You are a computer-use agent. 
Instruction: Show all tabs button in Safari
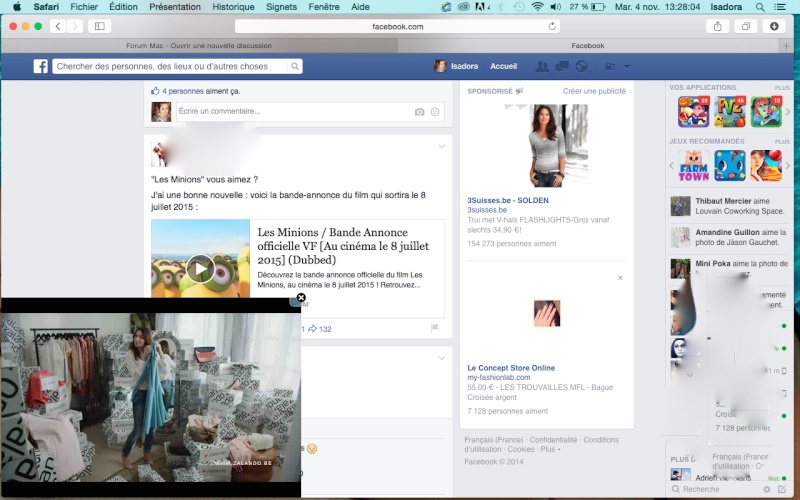click(746, 26)
